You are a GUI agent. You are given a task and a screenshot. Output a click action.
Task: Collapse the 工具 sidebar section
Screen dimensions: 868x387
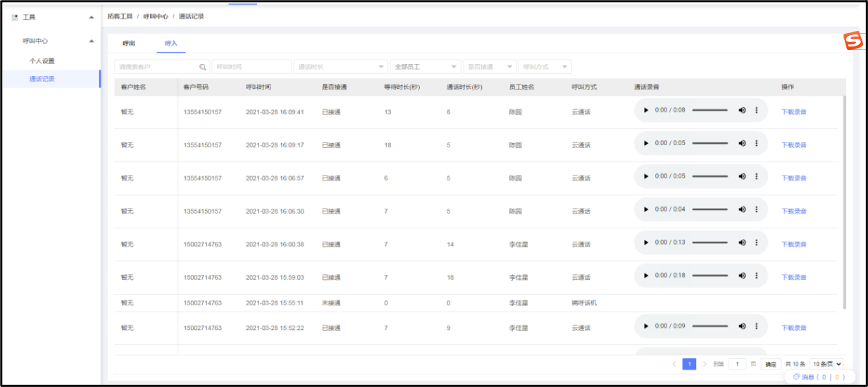pos(91,18)
